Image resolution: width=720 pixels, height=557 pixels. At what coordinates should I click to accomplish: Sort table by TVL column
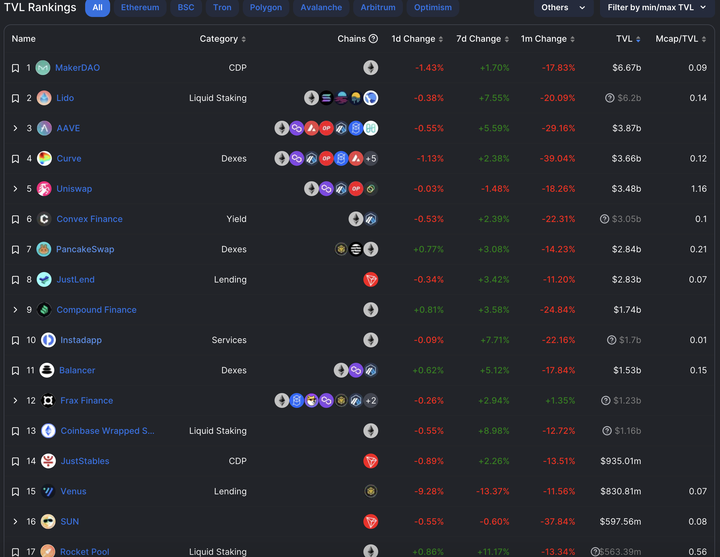(x=628, y=39)
